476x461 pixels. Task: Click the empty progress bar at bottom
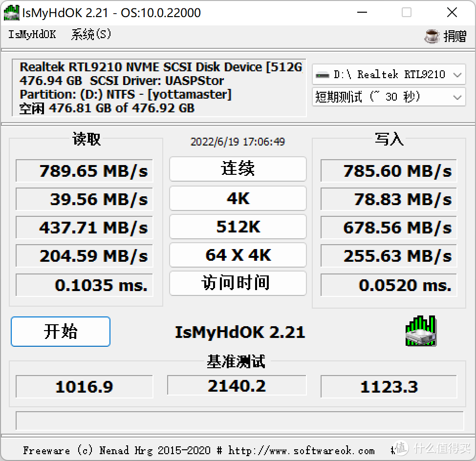pos(240,420)
